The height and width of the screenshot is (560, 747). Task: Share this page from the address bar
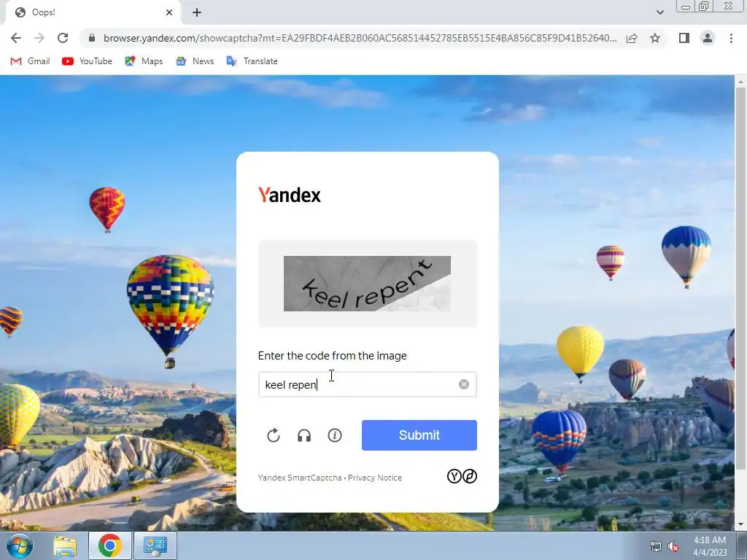632,38
